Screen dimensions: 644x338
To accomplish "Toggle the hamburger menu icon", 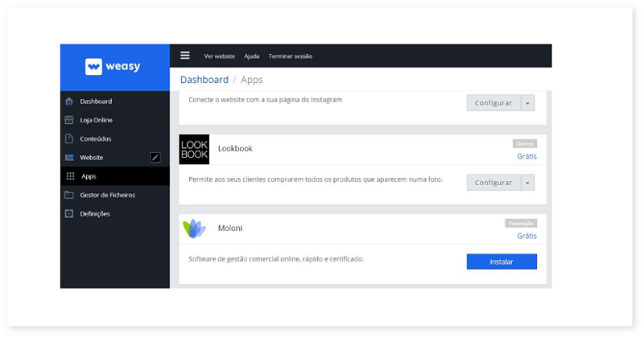I will pos(185,56).
